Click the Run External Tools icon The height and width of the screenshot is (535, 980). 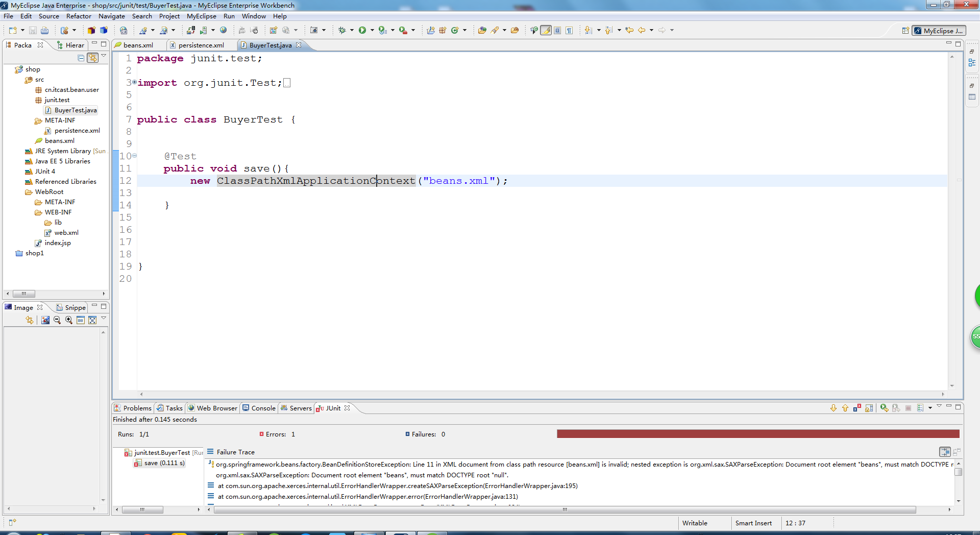403,30
